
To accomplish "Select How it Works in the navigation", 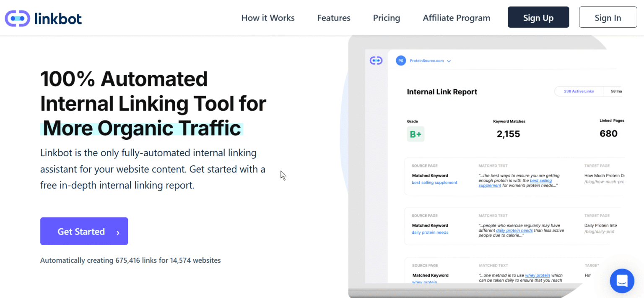I will coord(267,18).
